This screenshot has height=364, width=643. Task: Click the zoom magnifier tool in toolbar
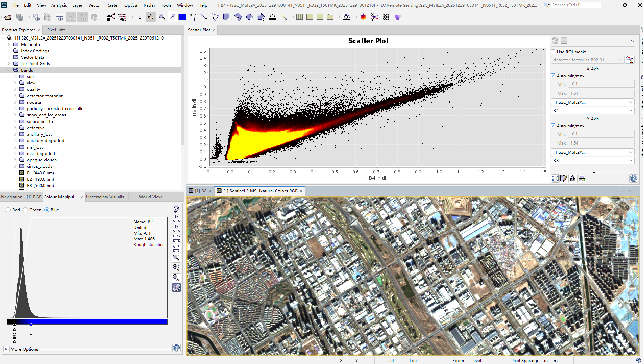click(162, 17)
